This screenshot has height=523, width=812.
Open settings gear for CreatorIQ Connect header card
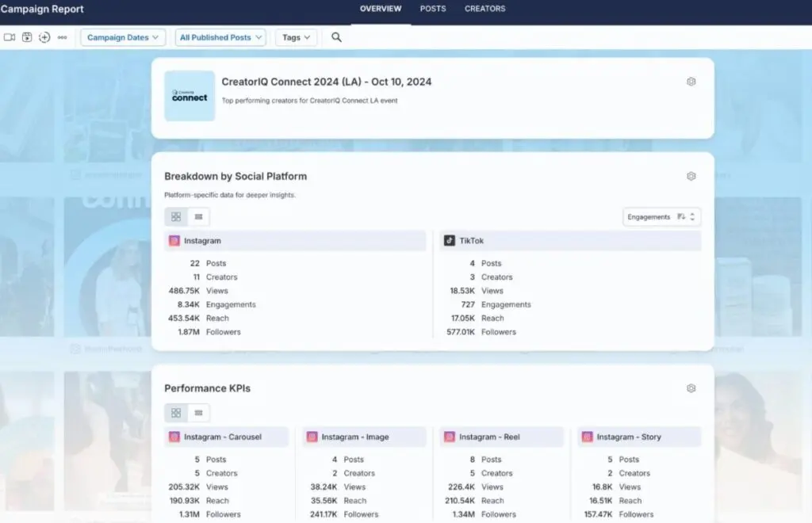[691, 82]
